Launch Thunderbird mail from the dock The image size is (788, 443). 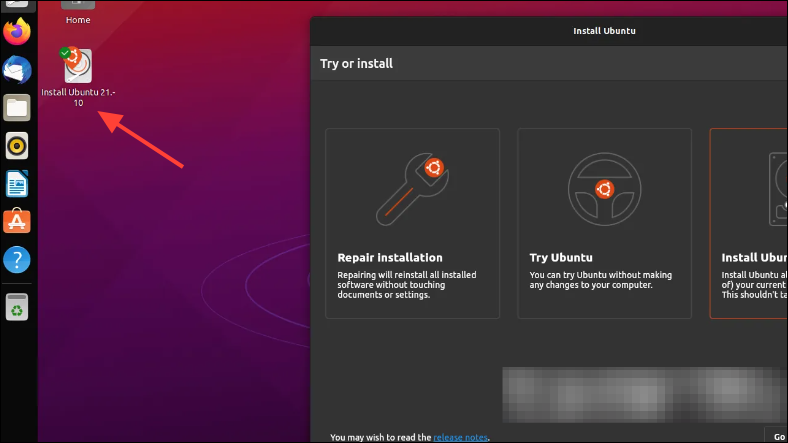(x=17, y=70)
